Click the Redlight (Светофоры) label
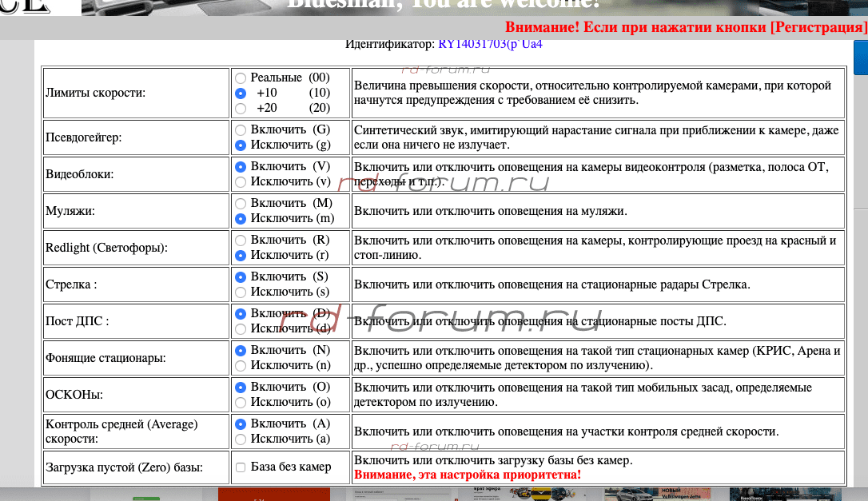The image size is (868, 501). 106,248
